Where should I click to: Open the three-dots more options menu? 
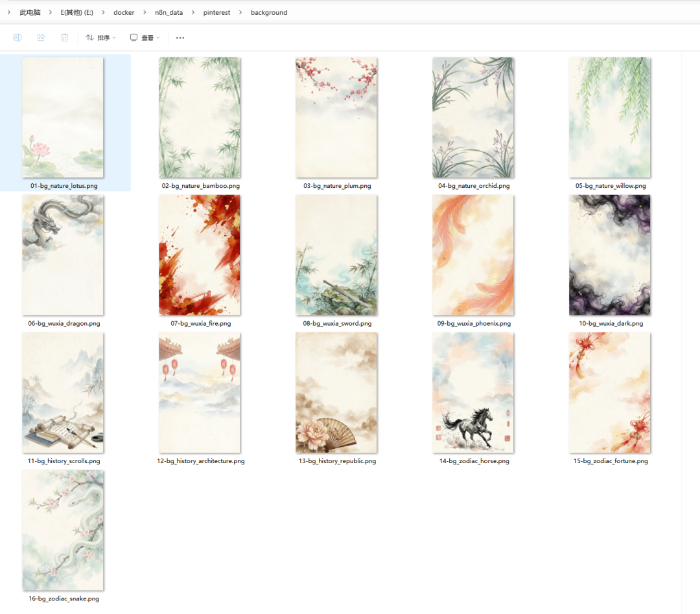coord(180,38)
